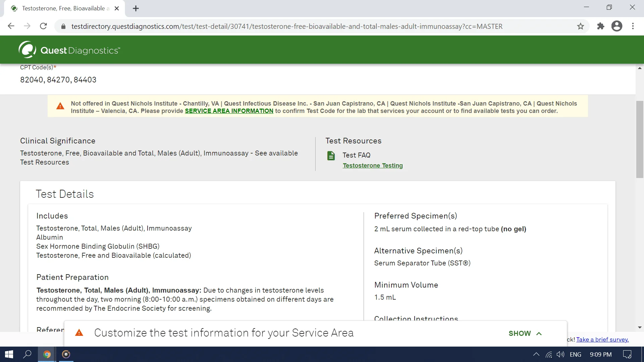The image size is (644, 362).
Task: Click the vertical scrollbar thumb
Action: (x=640, y=139)
